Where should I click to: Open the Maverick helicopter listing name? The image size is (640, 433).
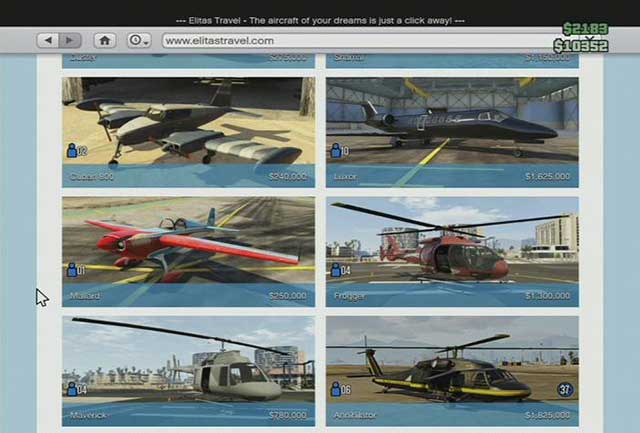87,415
